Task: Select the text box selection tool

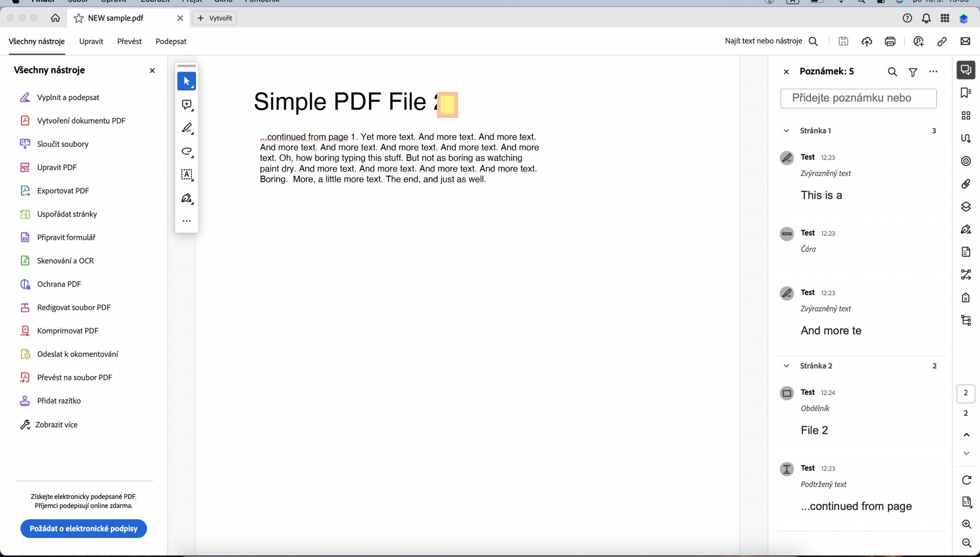Action: point(187,175)
